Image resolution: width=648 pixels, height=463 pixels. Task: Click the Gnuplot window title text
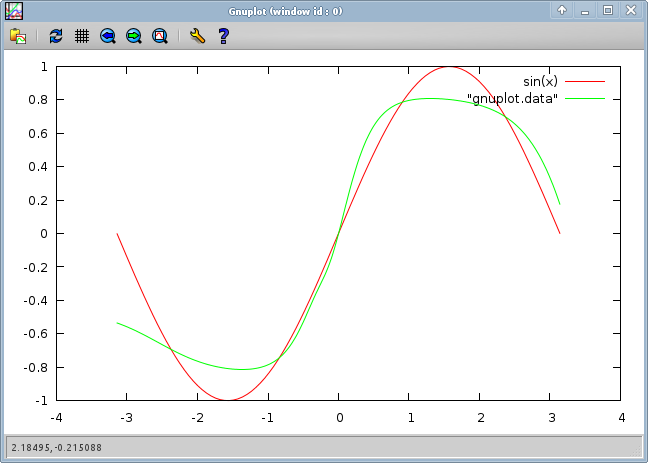pos(285,10)
